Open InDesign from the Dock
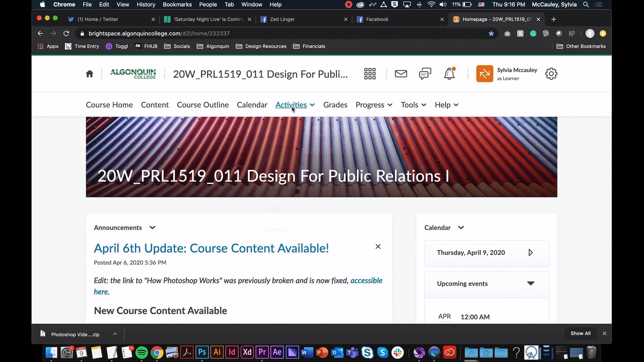Image resolution: width=644 pixels, height=362 pixels. point(232,352)
